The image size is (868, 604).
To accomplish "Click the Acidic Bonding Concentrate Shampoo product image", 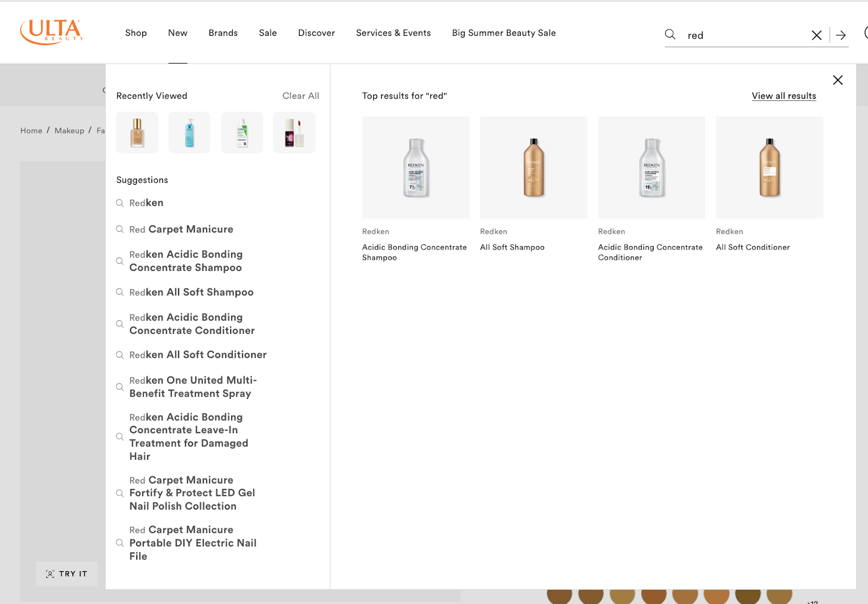I will pos(416,167).
